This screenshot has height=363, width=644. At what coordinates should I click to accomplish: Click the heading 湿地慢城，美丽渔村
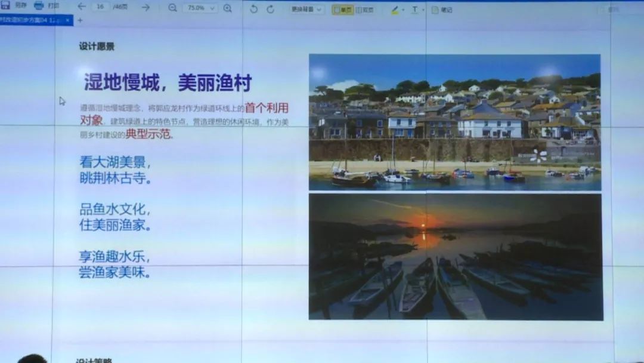(x=168, y=82)
